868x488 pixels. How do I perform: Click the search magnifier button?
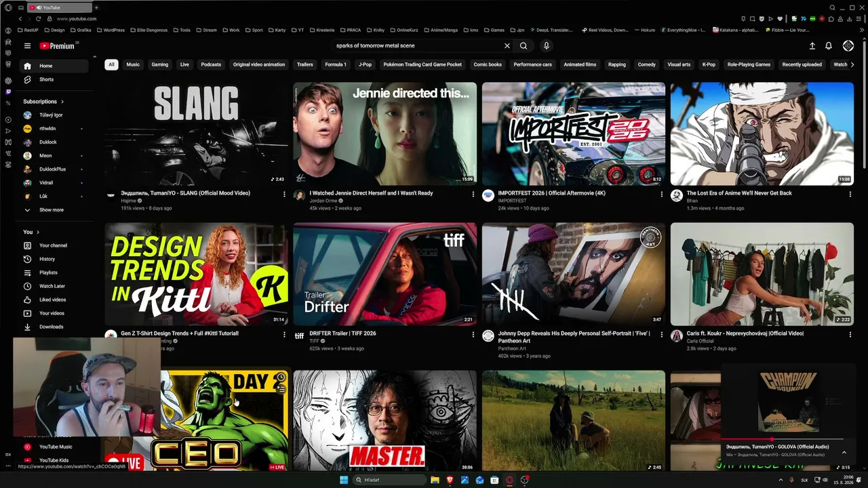(x=524, y=46)
